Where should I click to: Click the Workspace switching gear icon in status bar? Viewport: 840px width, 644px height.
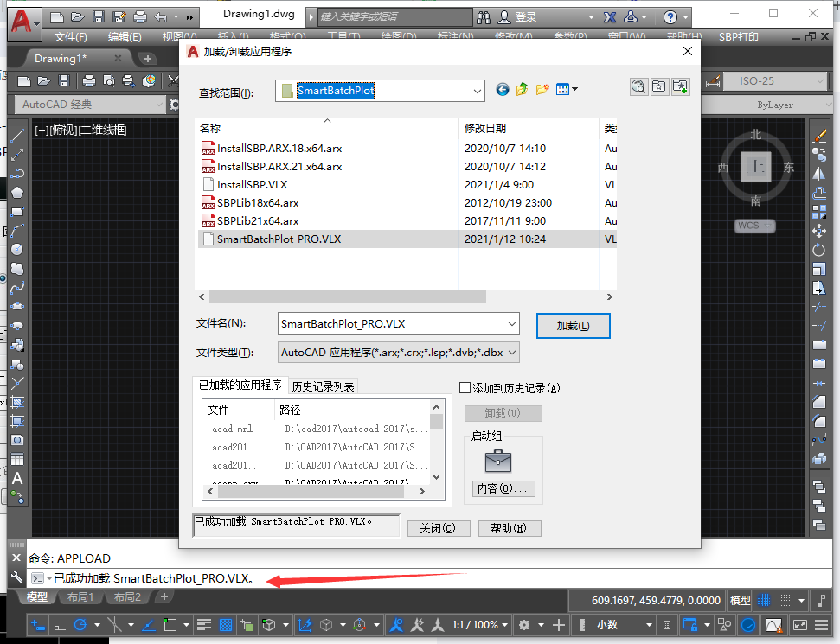click(x=524, y=625)
